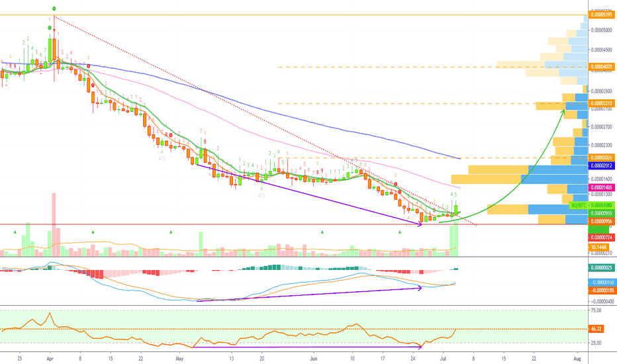This screenshot has height=364, width=617.
Task: Click the orange -0.00000185 signal label
Action: 602,291
